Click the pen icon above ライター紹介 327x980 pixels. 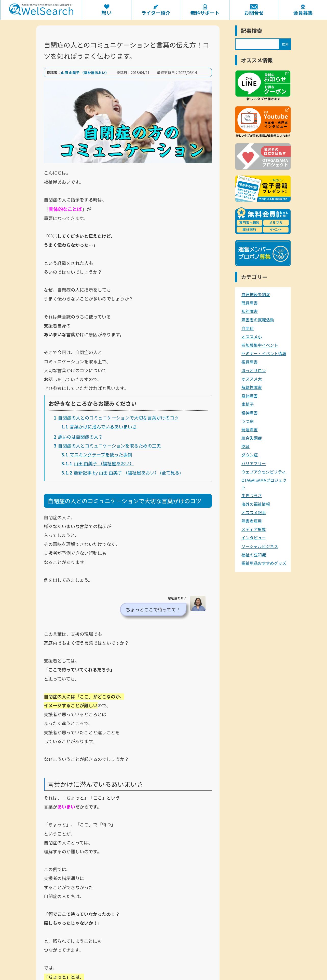156,6
